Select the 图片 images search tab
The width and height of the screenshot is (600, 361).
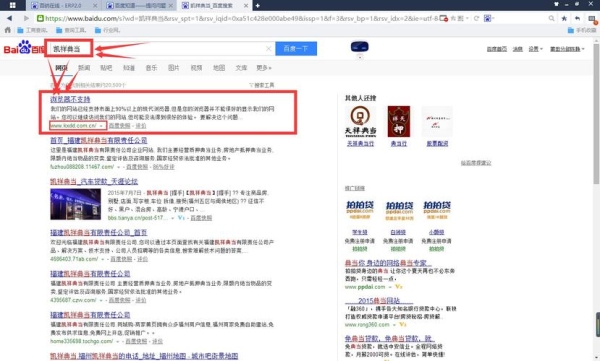(x=174, y=68)
